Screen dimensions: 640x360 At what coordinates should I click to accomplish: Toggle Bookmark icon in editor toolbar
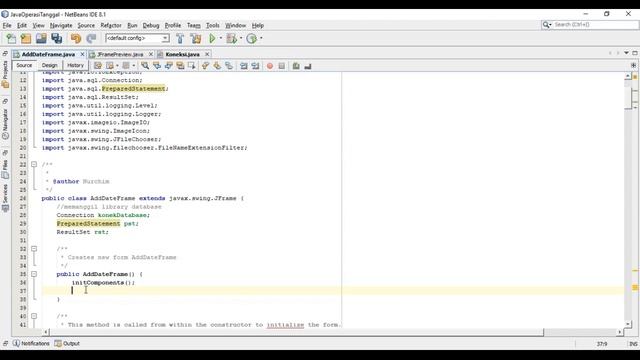(x=229, y=65)
